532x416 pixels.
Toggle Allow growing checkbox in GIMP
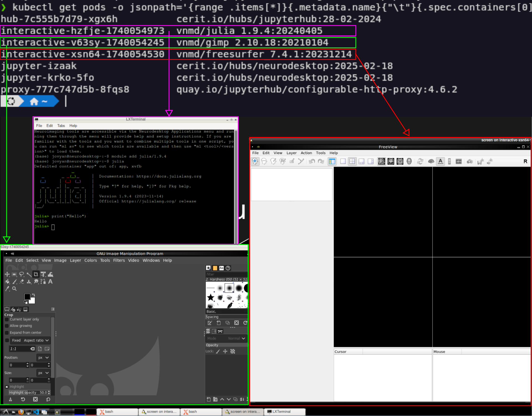coord(7,326)
